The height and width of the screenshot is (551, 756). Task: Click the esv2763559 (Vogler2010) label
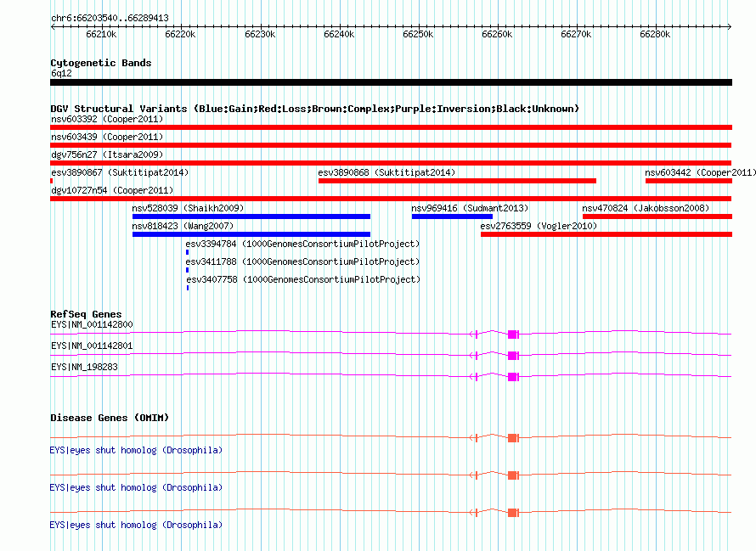[x=539, y=226]
